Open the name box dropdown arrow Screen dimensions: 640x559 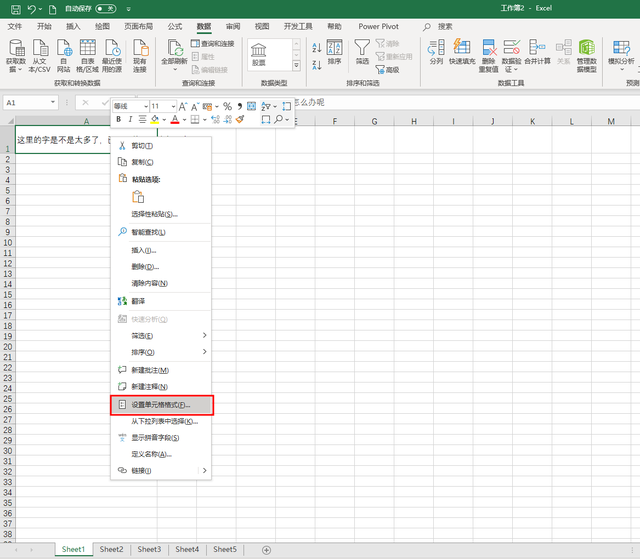coord(53,102)
